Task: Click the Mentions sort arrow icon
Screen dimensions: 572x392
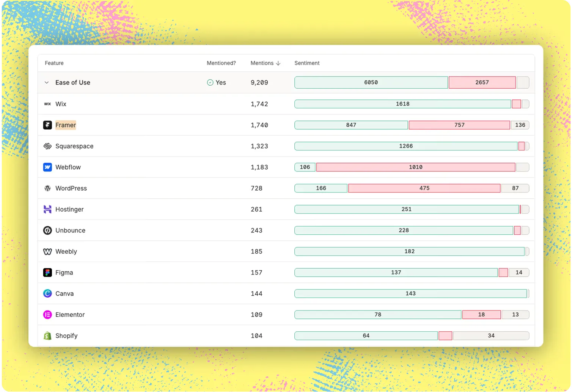Action: tap(278, 63)
